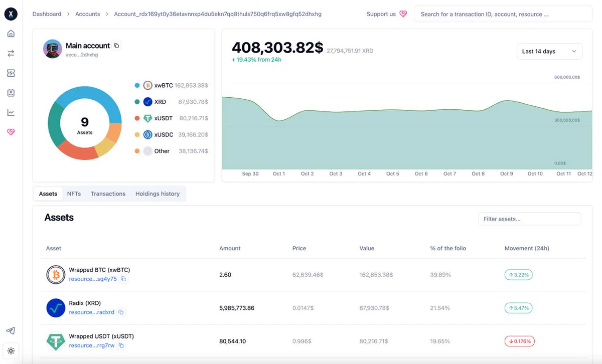
Task: Open the Home icon in the sidebar
Action: pos(11,34)
